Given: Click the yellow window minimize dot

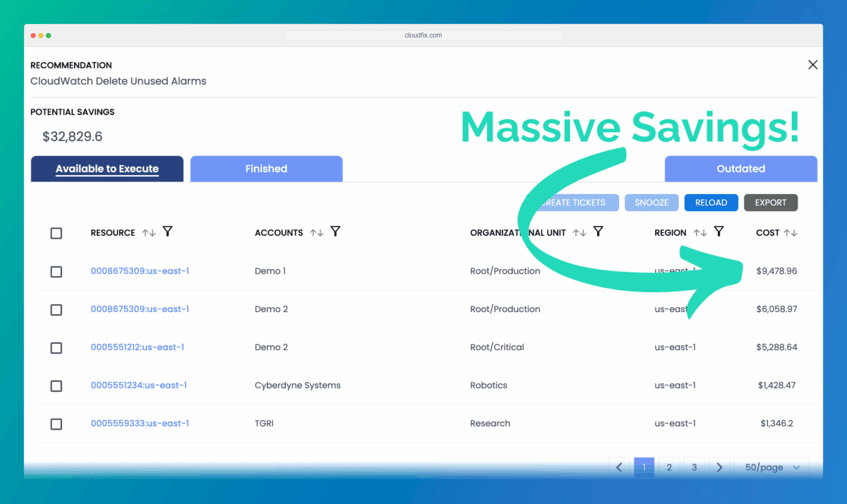Looking at the screenshot, I should [x=40, y=35].
